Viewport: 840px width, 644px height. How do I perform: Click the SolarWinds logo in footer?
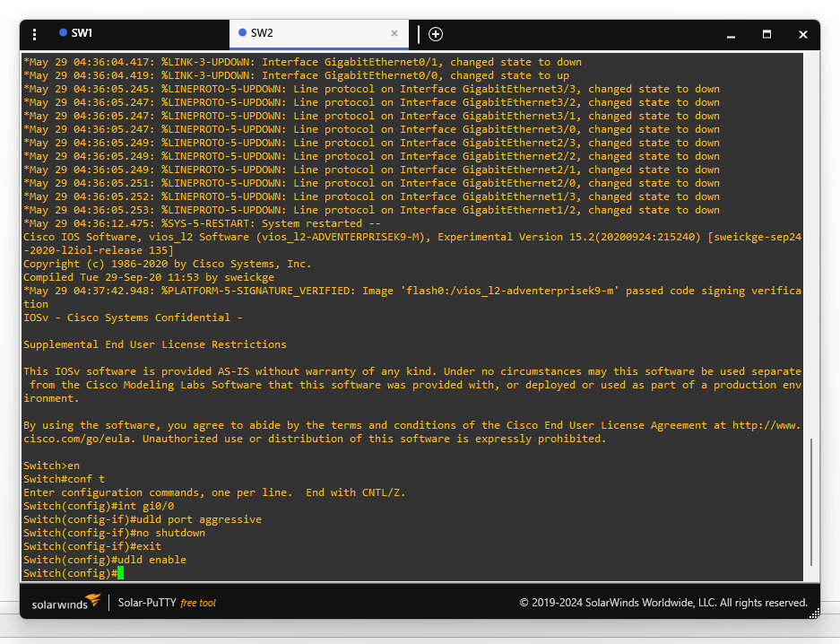click(x=66, y=602)
